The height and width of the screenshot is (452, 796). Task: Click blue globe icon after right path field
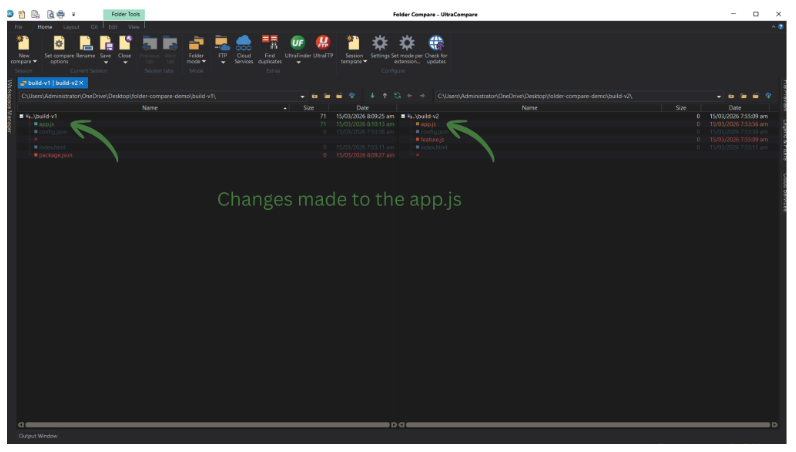click(768, 95)
